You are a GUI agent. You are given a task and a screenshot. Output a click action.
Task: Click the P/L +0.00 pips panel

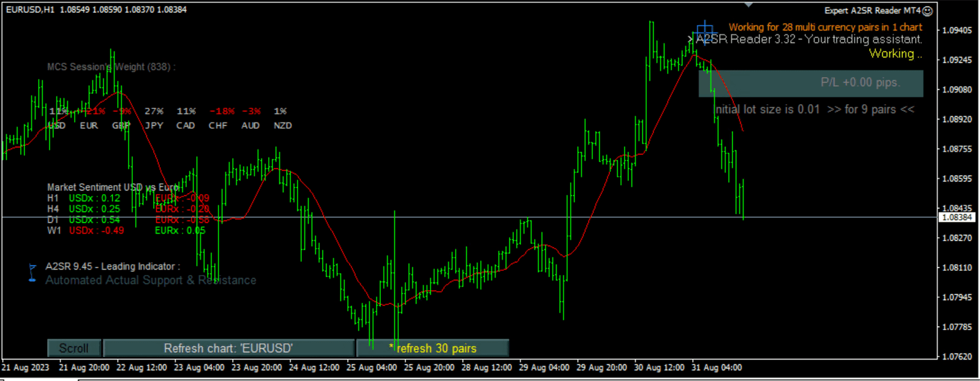pos(810,83)
